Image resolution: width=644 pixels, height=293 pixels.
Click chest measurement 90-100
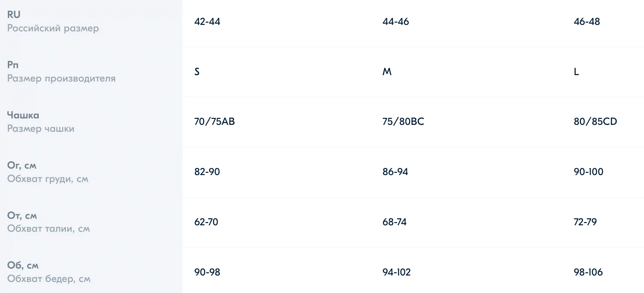pos(588,172)
